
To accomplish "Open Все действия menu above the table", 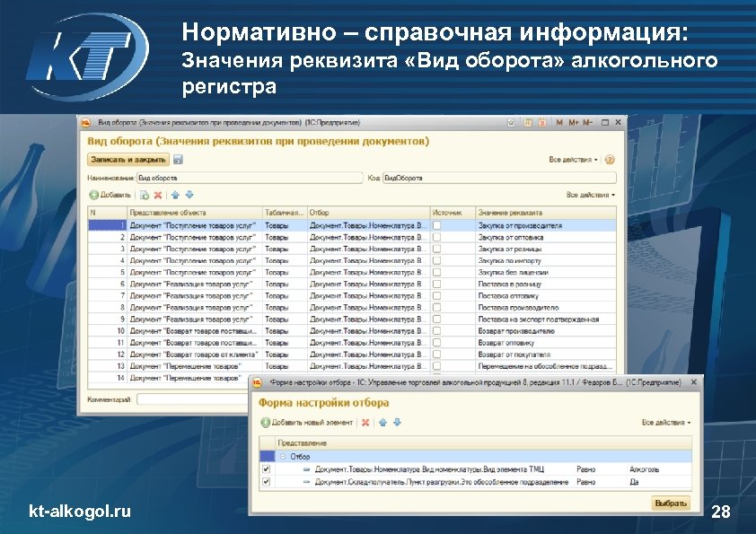I will pyautogui.click(x=591, y=195).
